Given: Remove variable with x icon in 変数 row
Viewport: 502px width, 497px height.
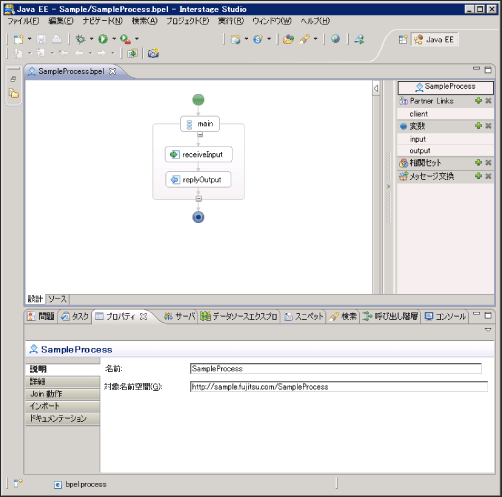Looking at the screenshot, I should [488, 126].
